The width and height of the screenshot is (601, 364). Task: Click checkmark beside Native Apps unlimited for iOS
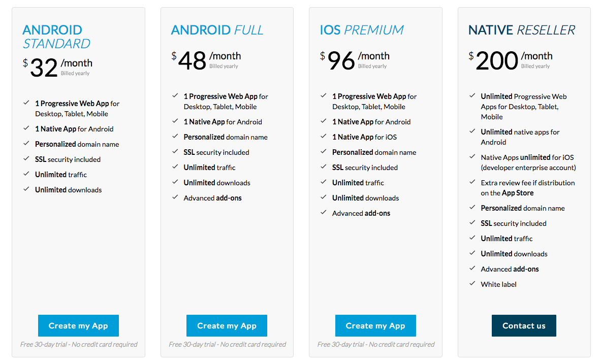pyautogui.click(x=472, y=157)
